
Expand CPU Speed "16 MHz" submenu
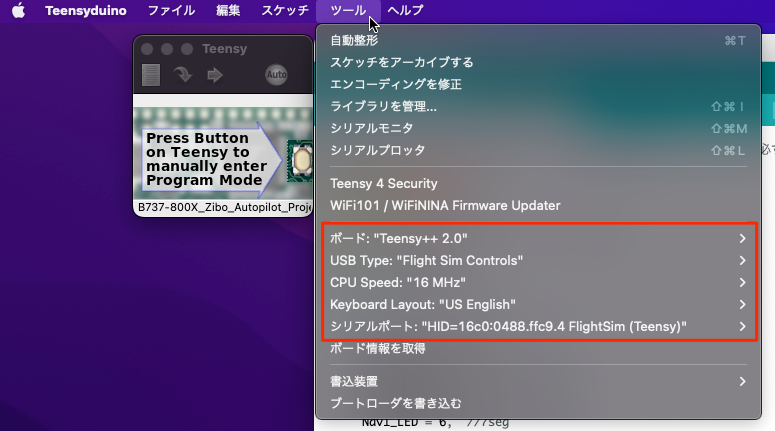[x=538, y=282]
